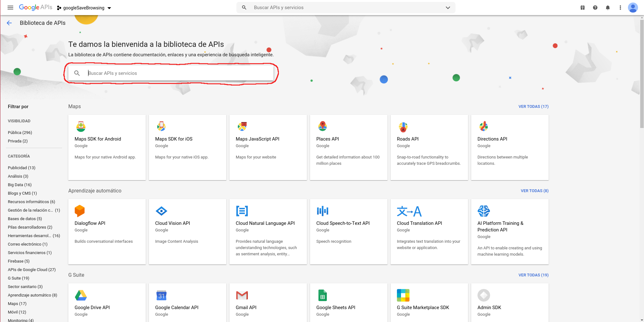Image resolution: width=644 pixels, height=322 pixels.
Task: Filter by Pública visibility
Action: point(20,132)
